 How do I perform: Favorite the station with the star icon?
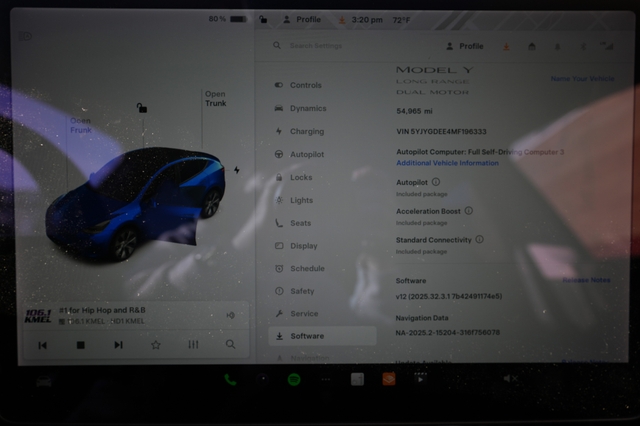156,345
